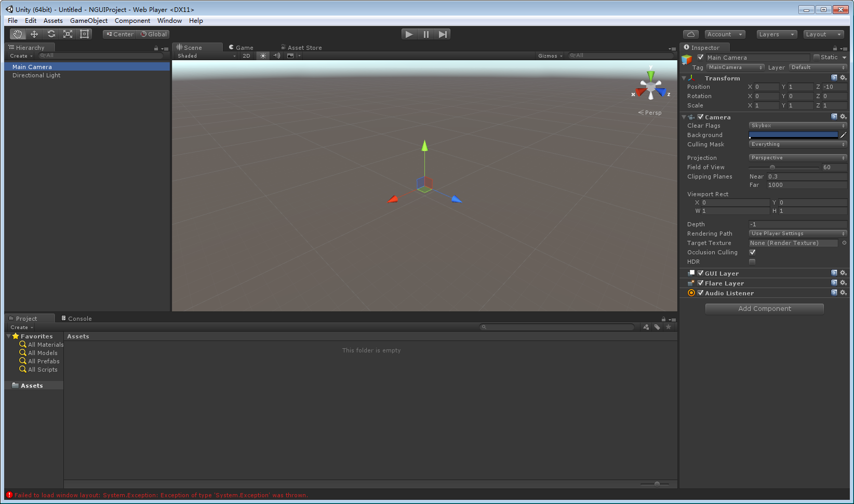Toggle Occlusion Culling checkbox
Screen dimensions: 854x504
pos(752,252)
